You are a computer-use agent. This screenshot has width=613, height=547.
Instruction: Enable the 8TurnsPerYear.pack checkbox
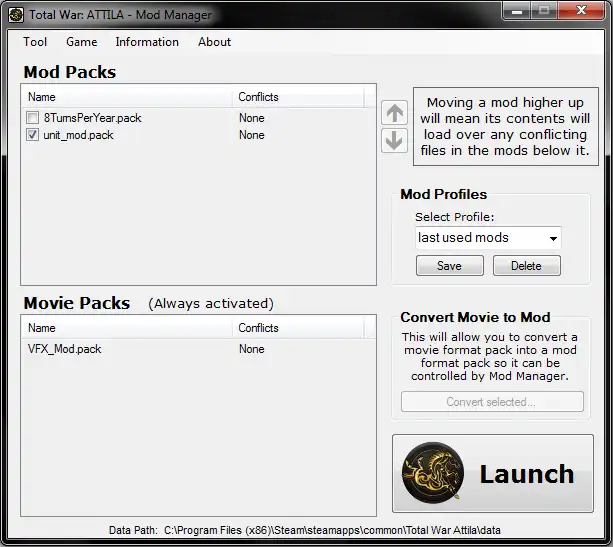(32, 117)
